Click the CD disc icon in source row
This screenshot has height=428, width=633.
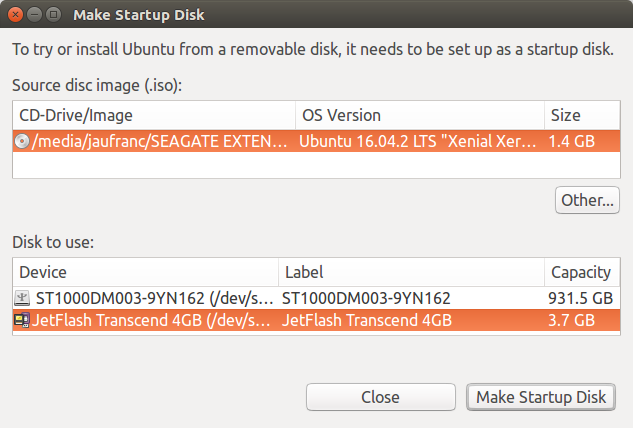[22, 141]
